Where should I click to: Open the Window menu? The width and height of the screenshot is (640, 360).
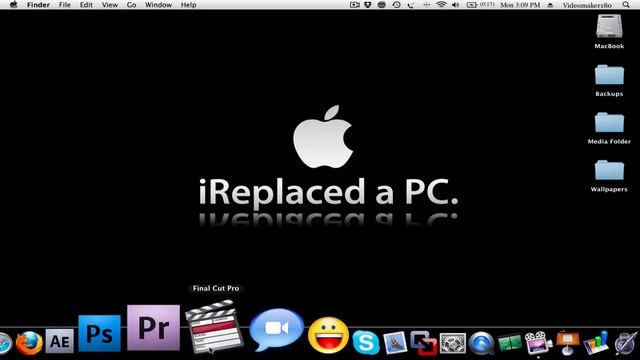coord(158,5)
